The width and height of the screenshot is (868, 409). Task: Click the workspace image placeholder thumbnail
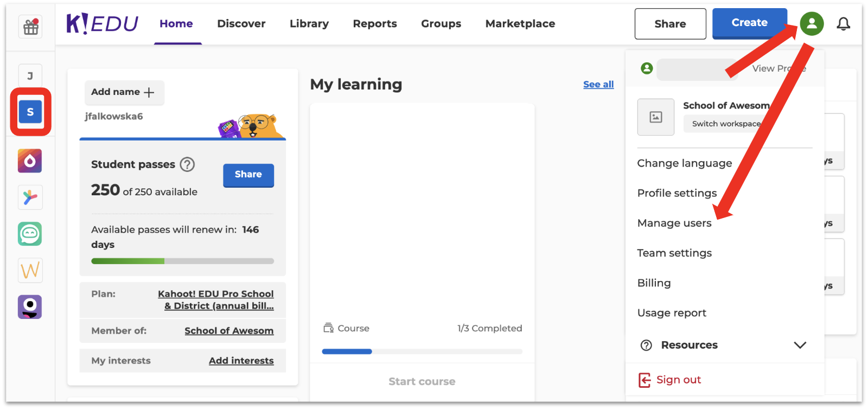coord(656,117)
